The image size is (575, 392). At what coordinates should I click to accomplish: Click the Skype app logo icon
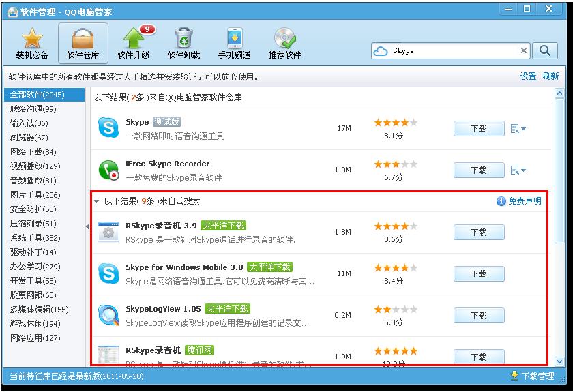coord(108,128)
